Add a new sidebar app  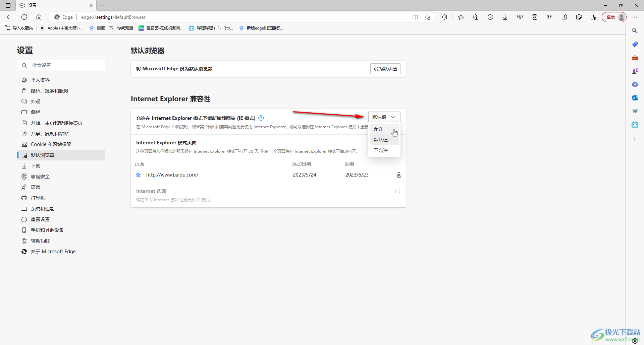(635, 139)
